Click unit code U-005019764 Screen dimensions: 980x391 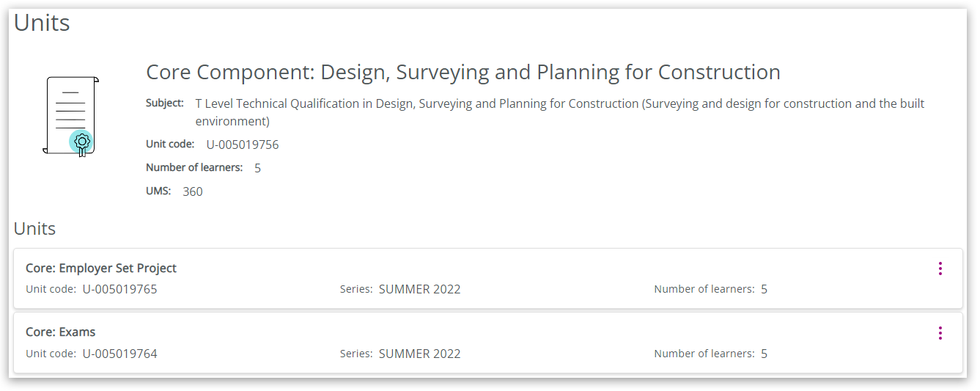click(119, 354)
